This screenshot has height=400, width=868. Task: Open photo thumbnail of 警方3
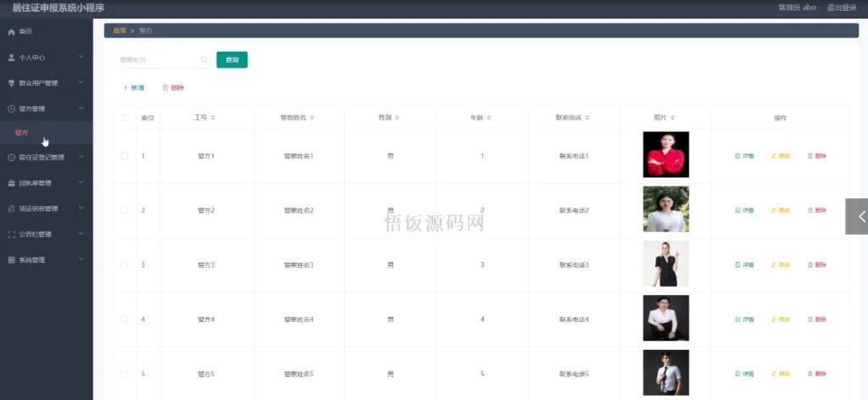click(x=666, y=264)
